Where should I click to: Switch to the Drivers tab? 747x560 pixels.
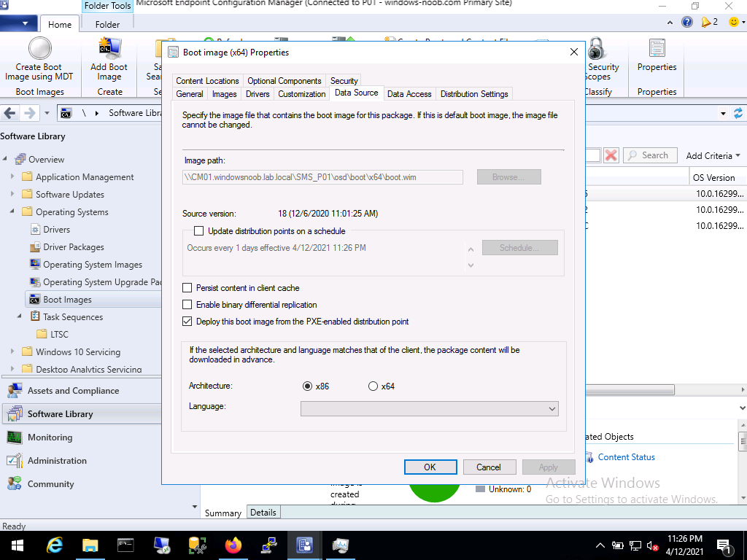[258, 94]
